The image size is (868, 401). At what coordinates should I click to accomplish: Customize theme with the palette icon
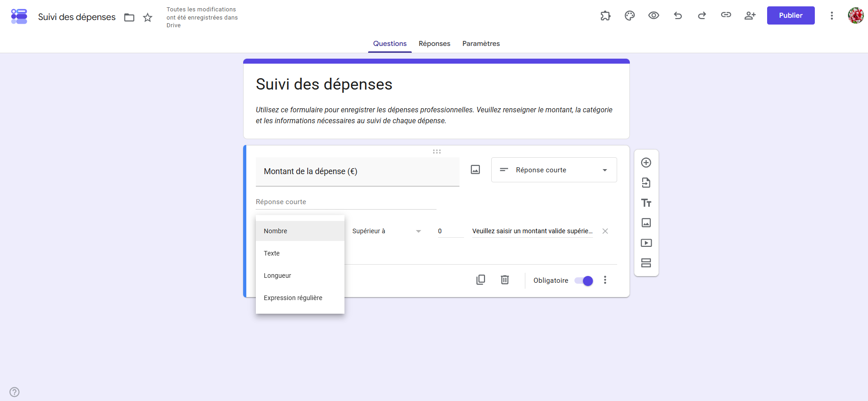click(629, 15)
